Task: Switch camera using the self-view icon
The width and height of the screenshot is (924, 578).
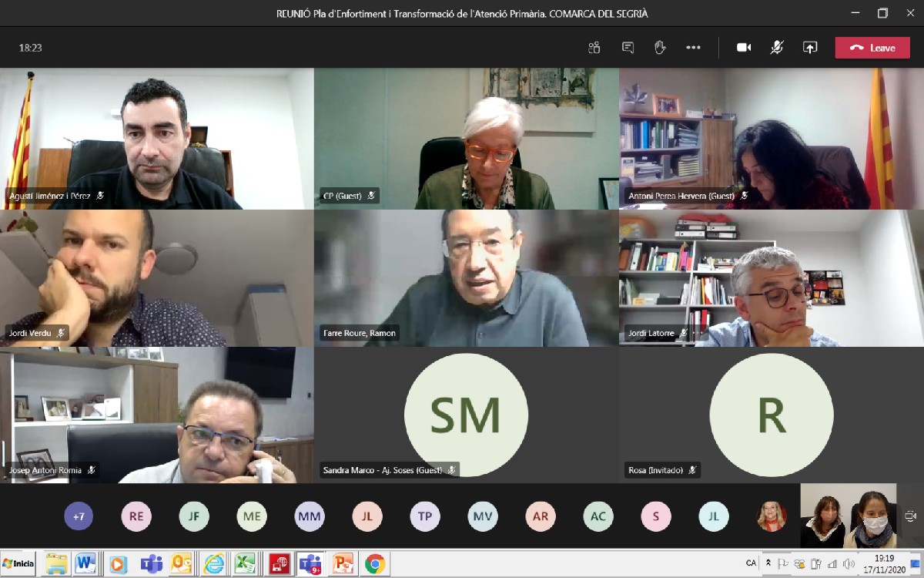Action: tap(909, 516)
